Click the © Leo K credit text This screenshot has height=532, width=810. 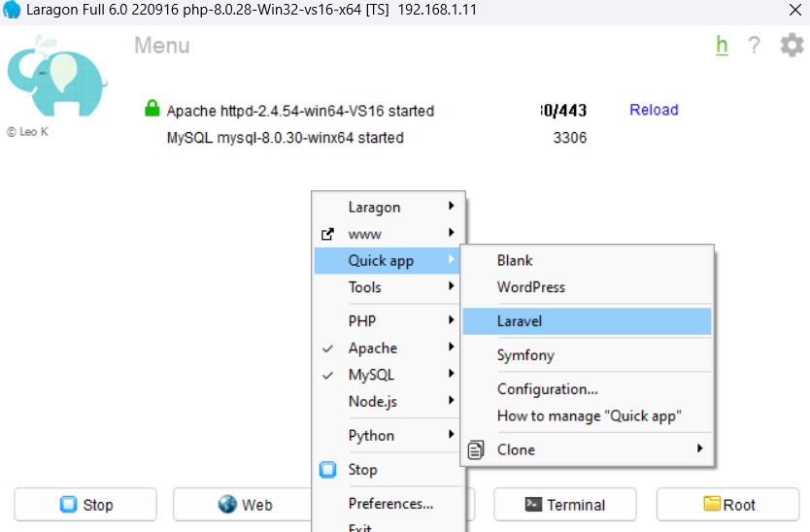coord(27,132)
